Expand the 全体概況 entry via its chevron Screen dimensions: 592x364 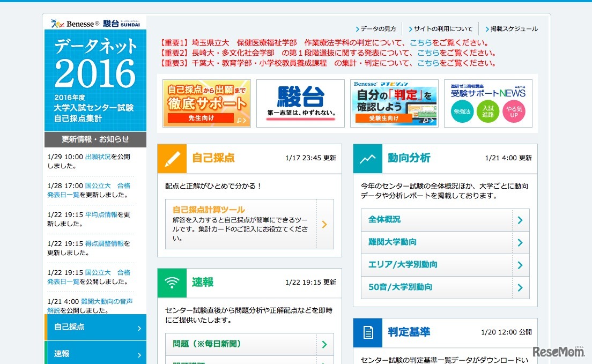[520, 220]
